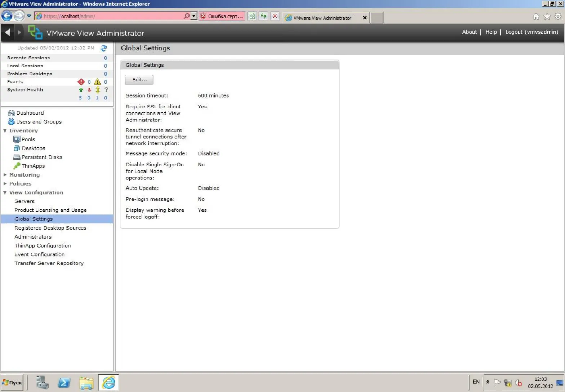The width and height of the screenshot is (565, 392).
Task: Click the browser stop loading icon
Action: pyautogui.click(x=275, y=16)
